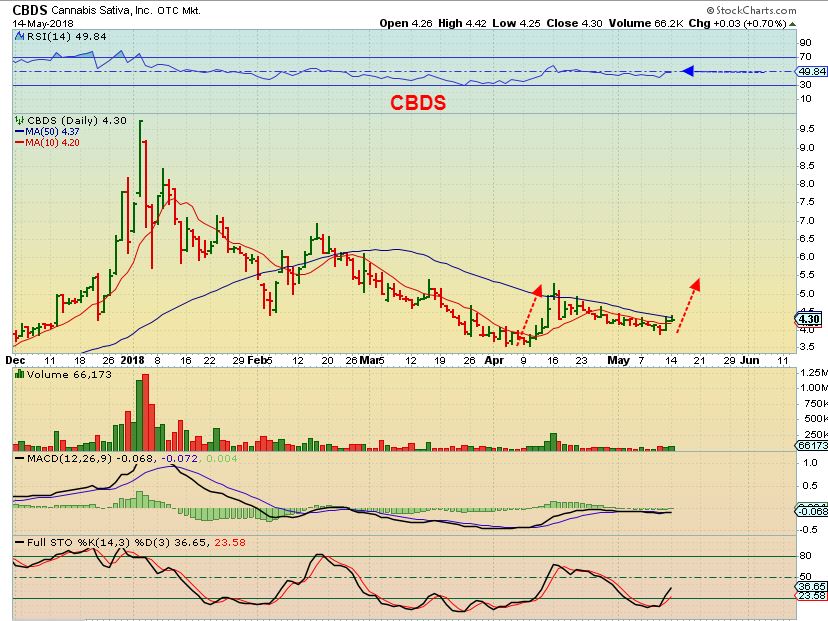Click the 49.84 RSI value tag
The image size is (828, 621).
pyautogui.click(x=812, y=71)
